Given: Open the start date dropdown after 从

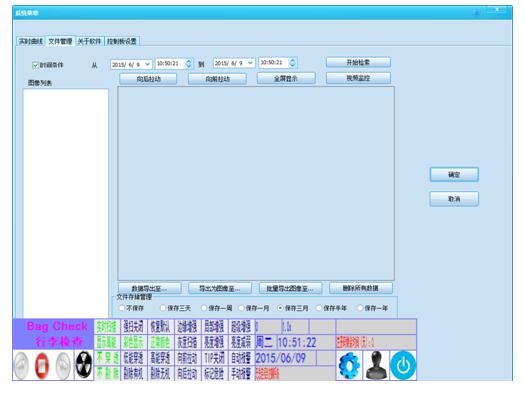Looking at the screenshot, I should [147, 64].
